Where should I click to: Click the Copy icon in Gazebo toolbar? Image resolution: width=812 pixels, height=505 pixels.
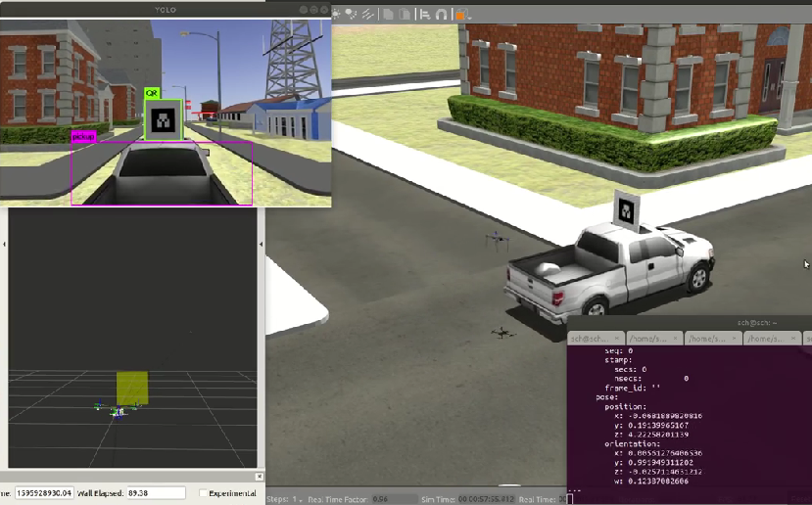389,14
